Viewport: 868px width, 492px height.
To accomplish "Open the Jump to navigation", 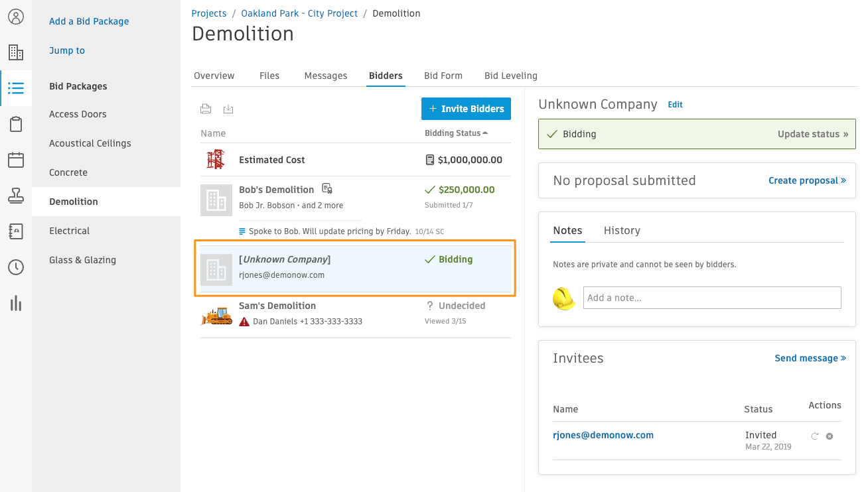I will 66,50.
